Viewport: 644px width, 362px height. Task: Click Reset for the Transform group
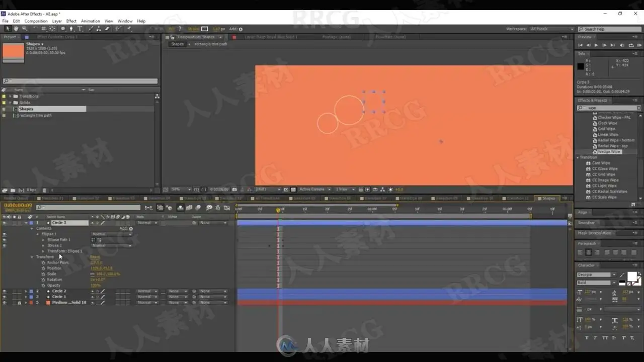pos(95,257)
